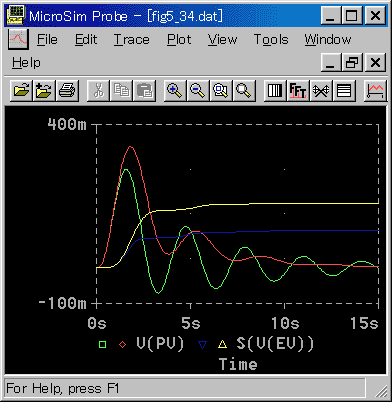Click the Add Trace icon
The width and height of the screenshot is (392, 402).
point(375,90)
